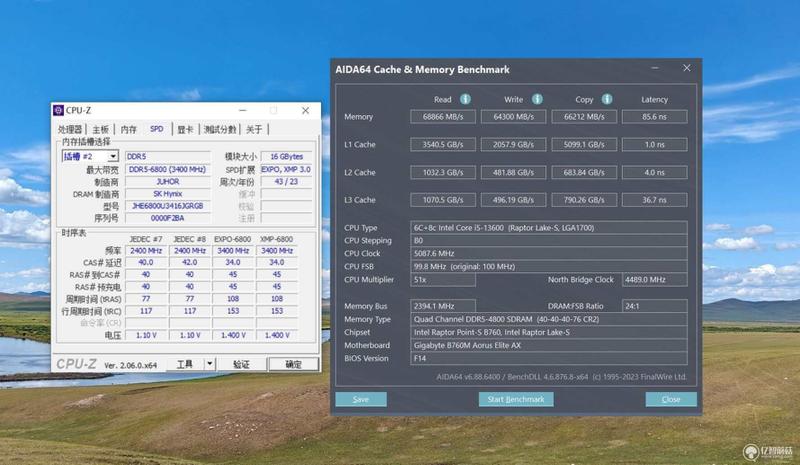Click the XMP-6800 column header in timing table
The height and width of the screenshot is (465, 800).
[277, 239]
